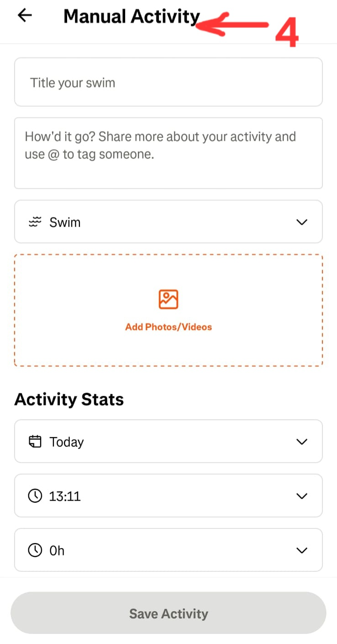Tap the 13:11 time text
This screenshot has height=644, width=337.
(65, 496)
